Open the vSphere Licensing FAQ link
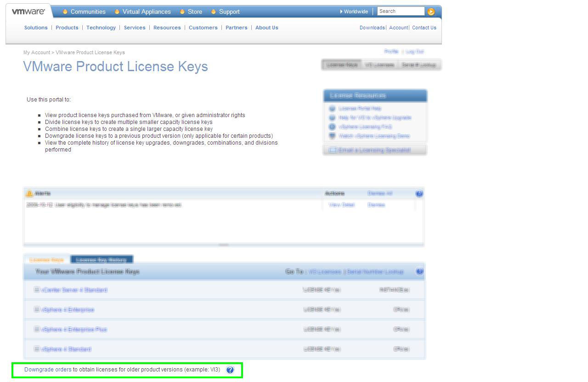The width and height of the screenshot is (588, 382). 365,127
